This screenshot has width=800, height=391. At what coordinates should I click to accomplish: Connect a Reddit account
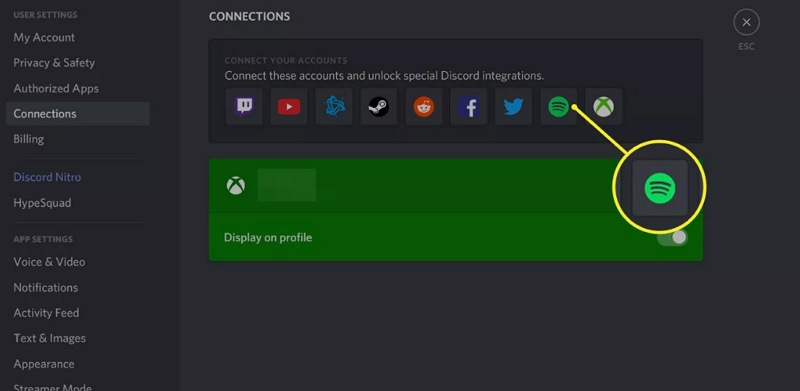click(x=424, y=107)
